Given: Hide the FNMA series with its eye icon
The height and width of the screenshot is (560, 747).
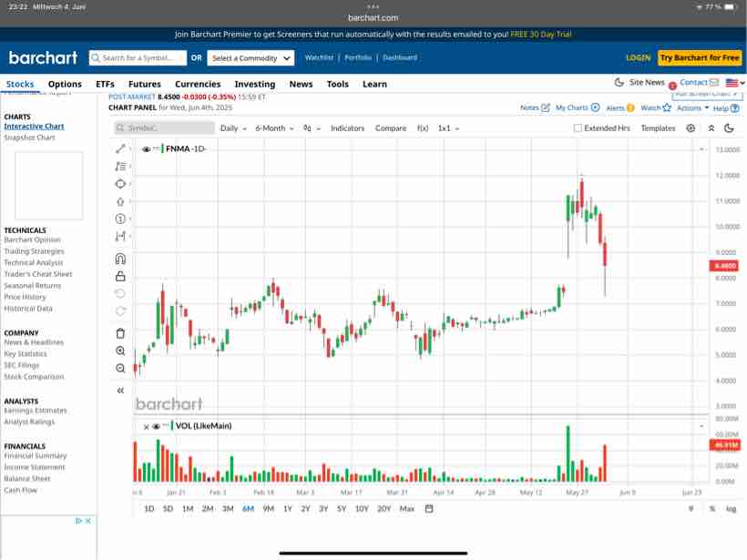Looking at the screenshot, I should [x=146, y=149].
